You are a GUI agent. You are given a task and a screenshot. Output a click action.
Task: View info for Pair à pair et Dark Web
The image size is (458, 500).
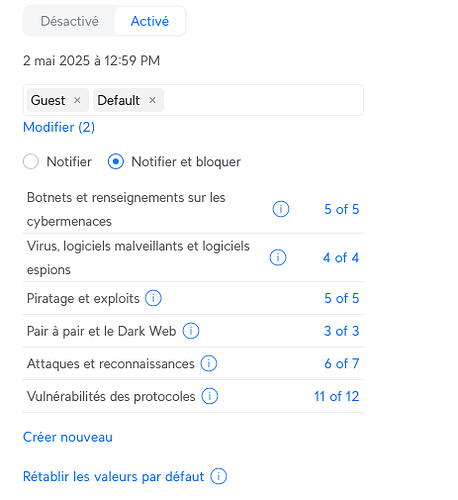[191, 331]
